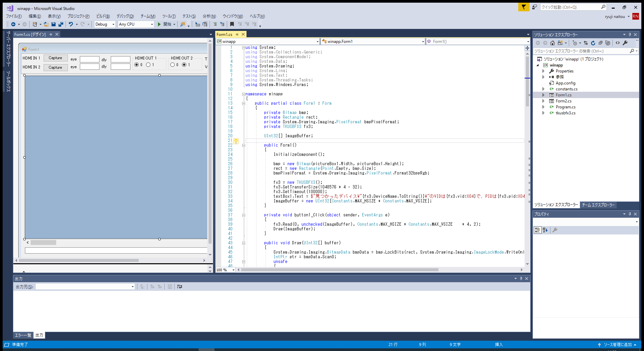Screen dimensions: 644x351
Task: Click the notifications filter flag icon
Action: pyautogui.click(x=524, y=7)
